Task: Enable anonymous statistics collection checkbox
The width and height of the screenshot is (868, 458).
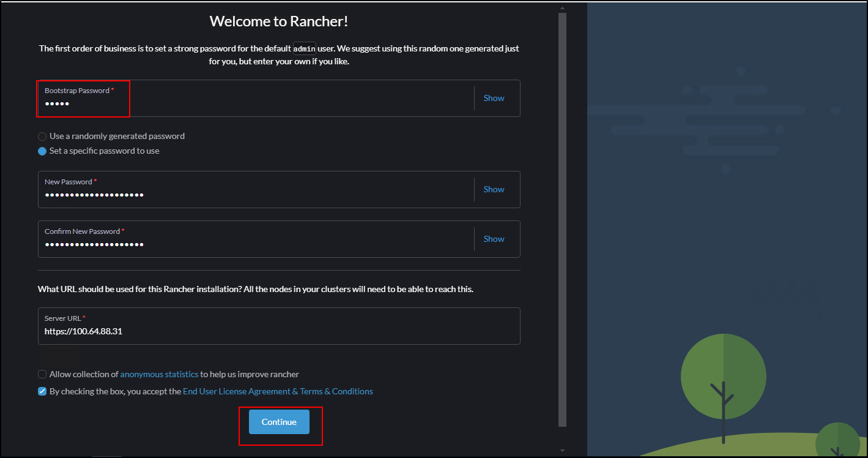Action: point(42,374)
